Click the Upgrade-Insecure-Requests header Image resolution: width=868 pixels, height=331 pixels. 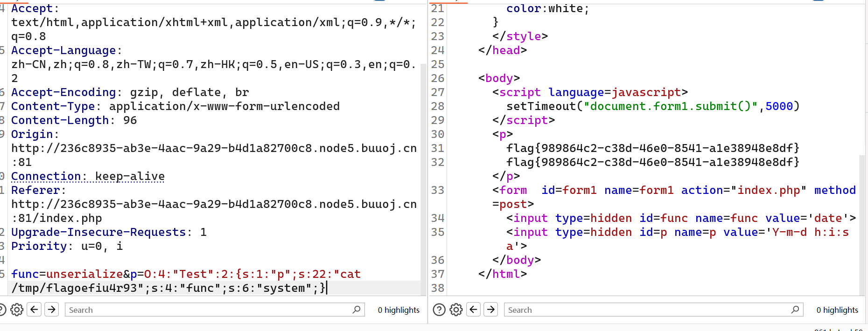109,232
